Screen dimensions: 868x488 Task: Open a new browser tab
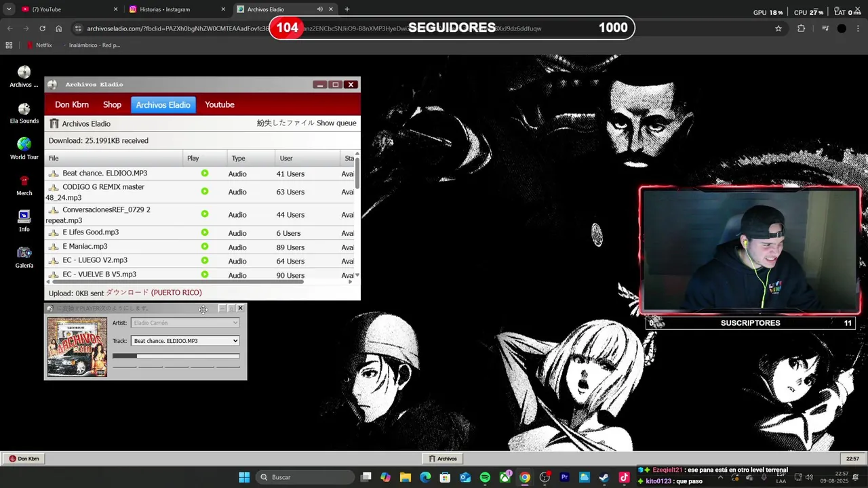pos(347,9)
